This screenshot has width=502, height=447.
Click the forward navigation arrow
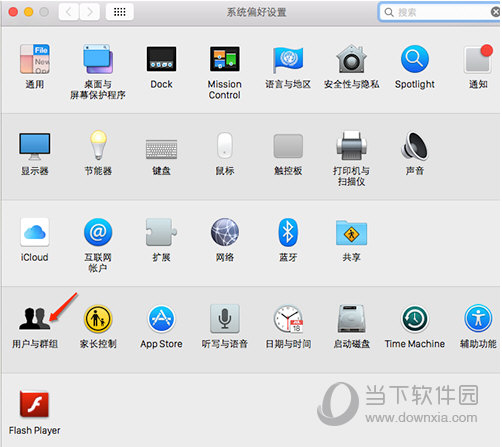point(90,12)
